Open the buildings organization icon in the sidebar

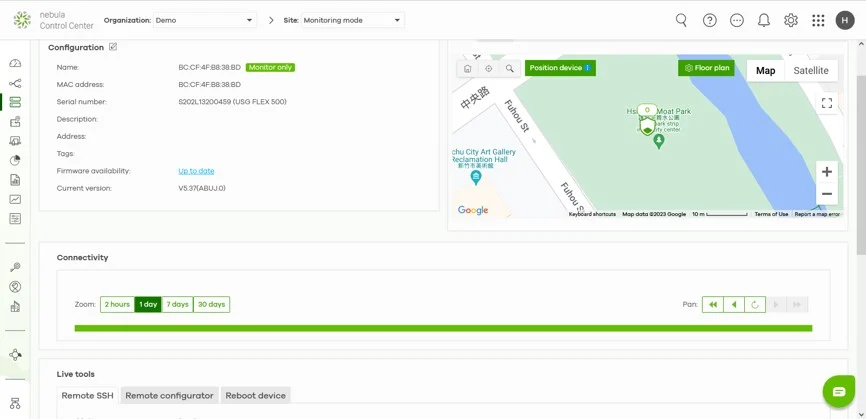15,306
